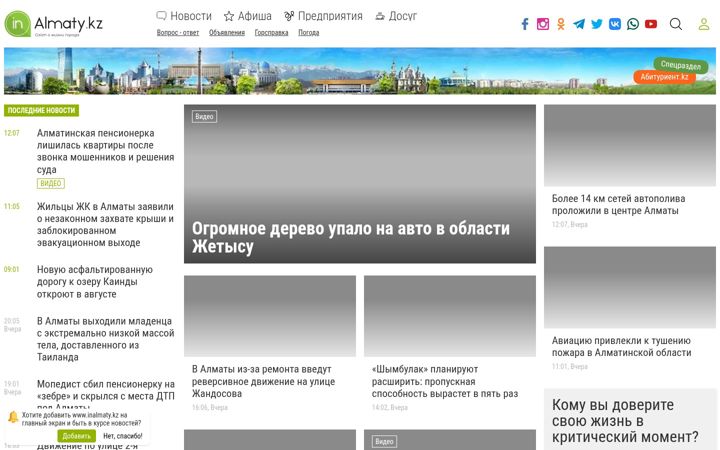Viewport: 720px width, 450px height.
Task: Decline with Нет, спасибо!
Action: [123, 436]
